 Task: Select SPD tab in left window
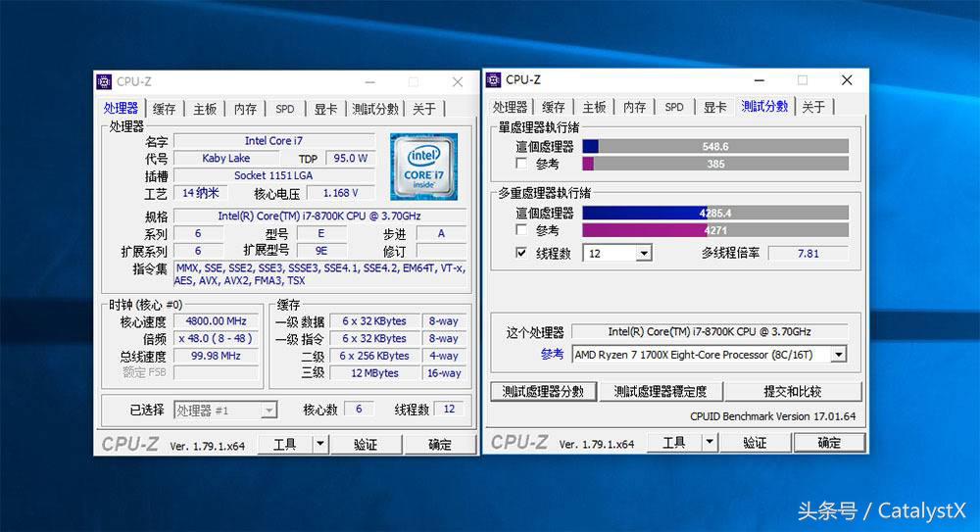284,109
